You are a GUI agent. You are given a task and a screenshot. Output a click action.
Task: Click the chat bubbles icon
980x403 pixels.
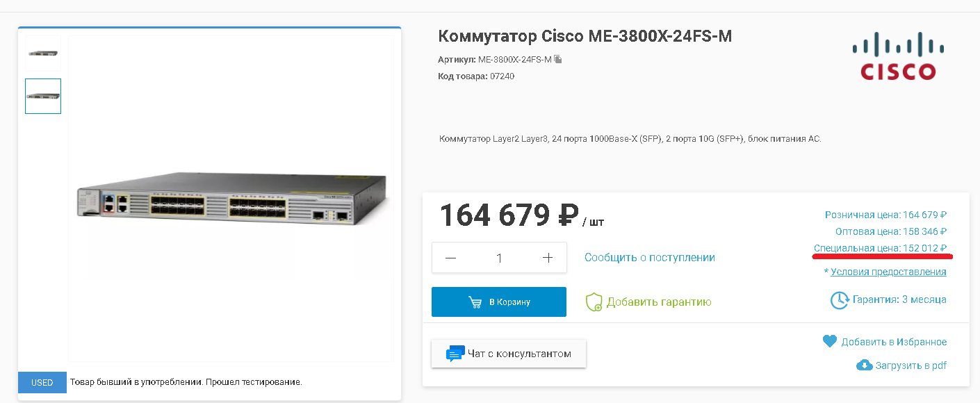(x=455, y=354)
